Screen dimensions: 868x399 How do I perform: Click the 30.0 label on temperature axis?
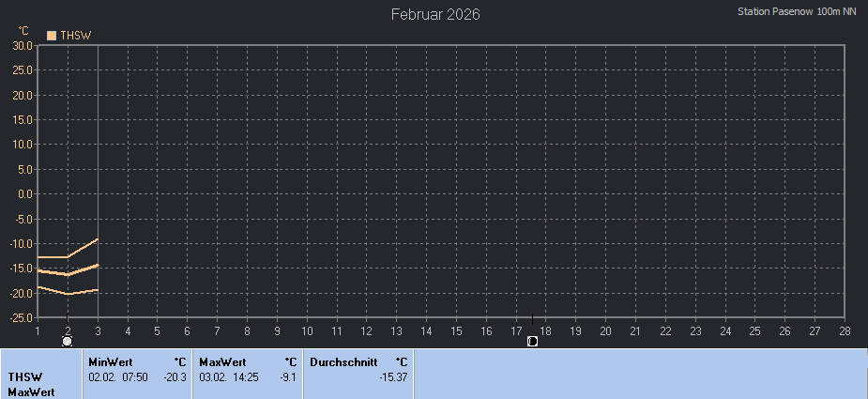pos(23,45)
